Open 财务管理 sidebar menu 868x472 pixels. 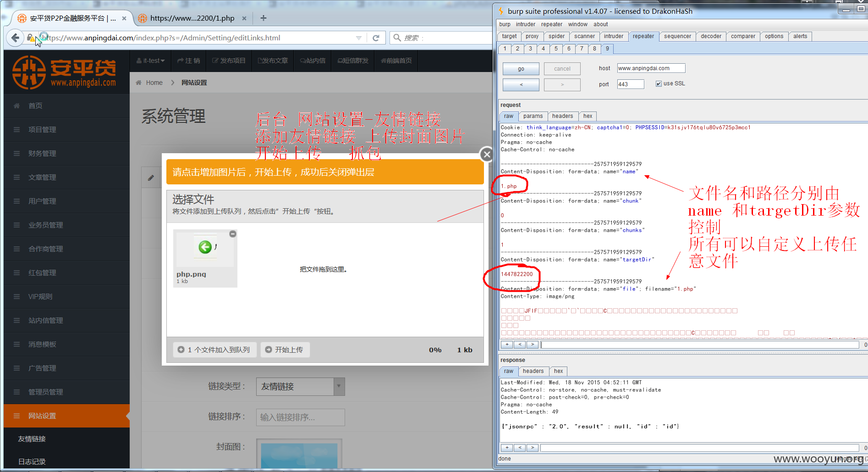[x=66, y=153]
